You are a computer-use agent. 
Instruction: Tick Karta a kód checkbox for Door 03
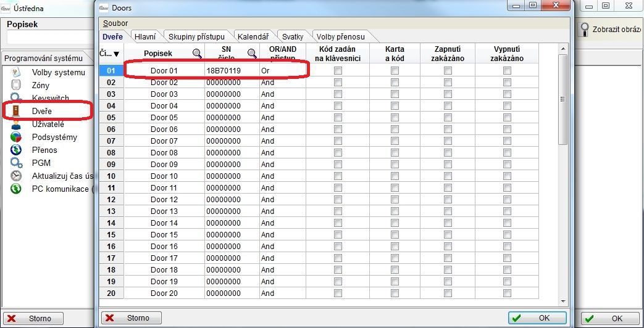[x=395, y=94]
